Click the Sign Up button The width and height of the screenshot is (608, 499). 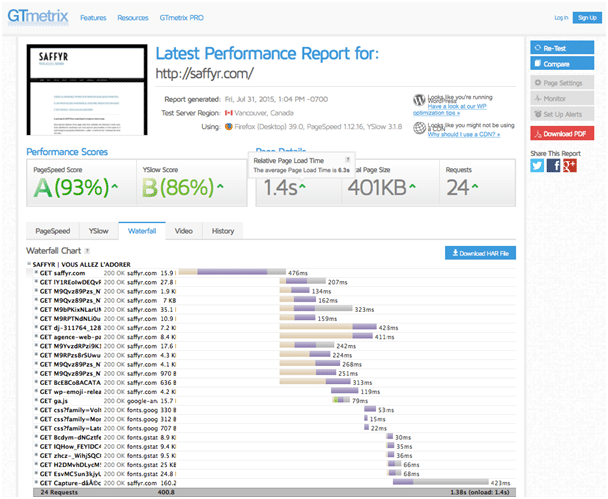tap(585, 17)
